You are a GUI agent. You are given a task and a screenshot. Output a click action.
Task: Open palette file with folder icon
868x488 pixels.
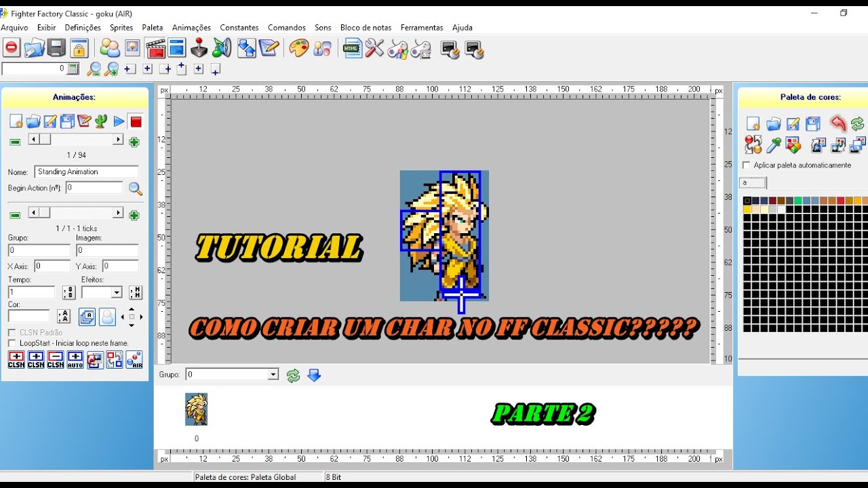click(774, 123)
